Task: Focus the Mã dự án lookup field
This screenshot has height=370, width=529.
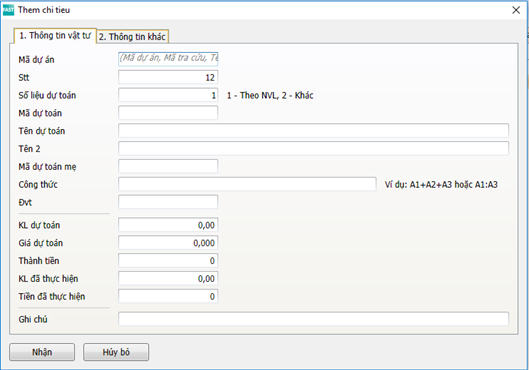Action: pyautogui.click(x=168, y=59)
